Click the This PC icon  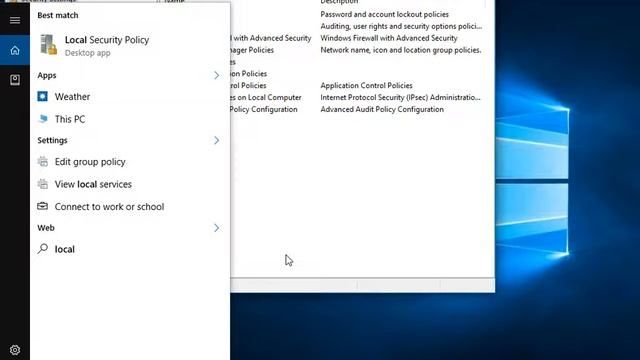42,119
